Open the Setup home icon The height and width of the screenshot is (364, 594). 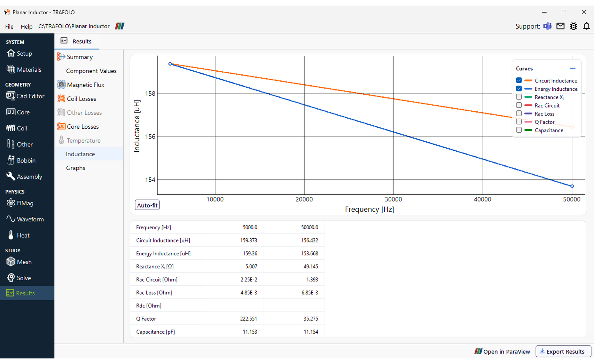click(x=11, y=53)
